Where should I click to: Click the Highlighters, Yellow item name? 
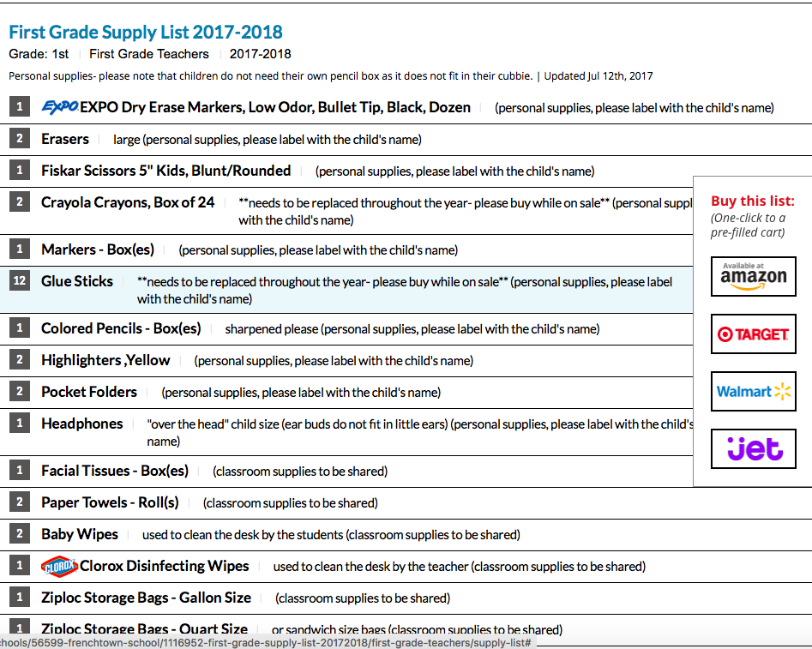[x=105, y=360]
